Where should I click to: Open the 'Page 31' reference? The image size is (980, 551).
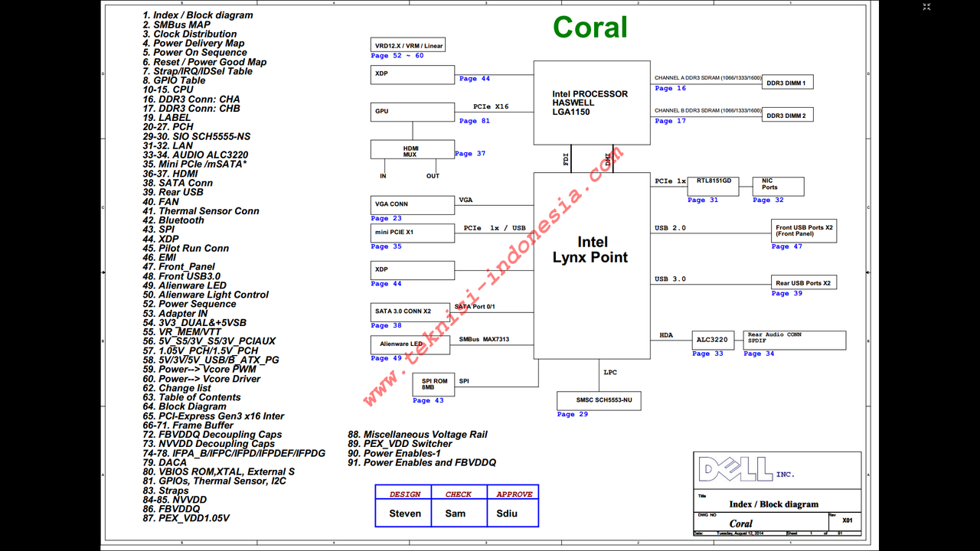pyautogui.click(x=703, y=201)
